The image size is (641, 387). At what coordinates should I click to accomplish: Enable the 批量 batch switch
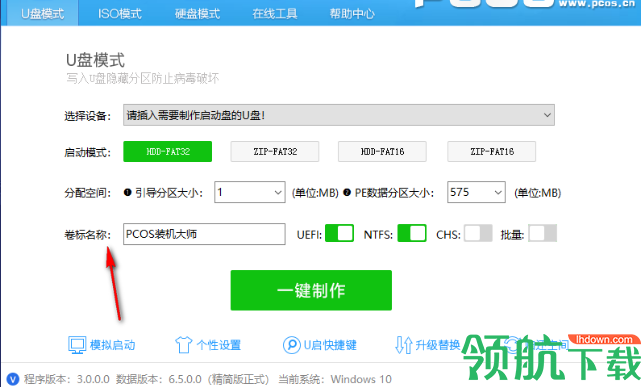(542, 233)
